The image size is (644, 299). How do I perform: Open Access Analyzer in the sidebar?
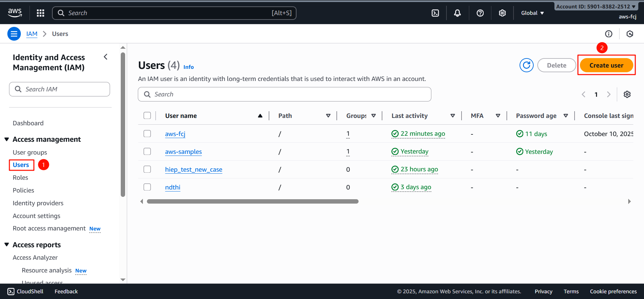[35, 258]
